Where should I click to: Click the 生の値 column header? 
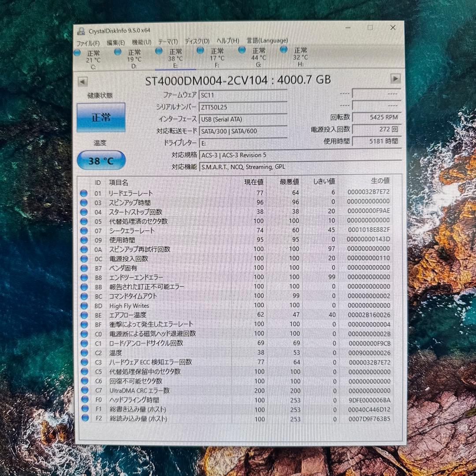pos(380,181)
